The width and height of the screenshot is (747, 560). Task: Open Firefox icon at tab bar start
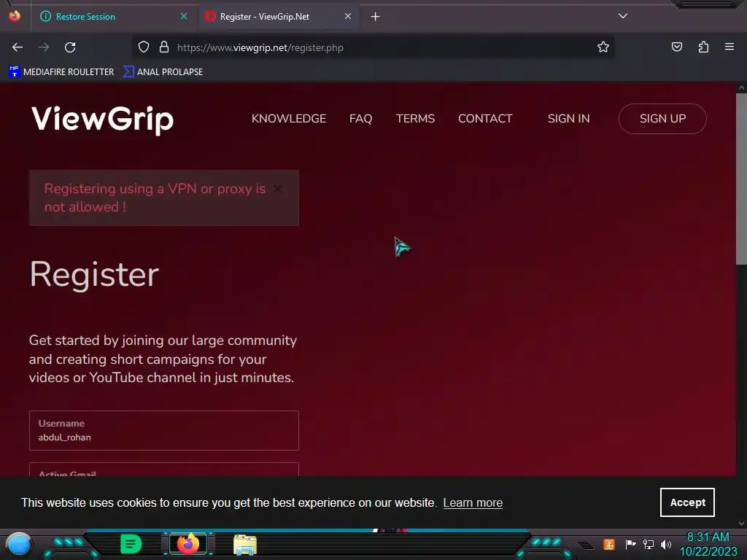[x=15, y=16]
